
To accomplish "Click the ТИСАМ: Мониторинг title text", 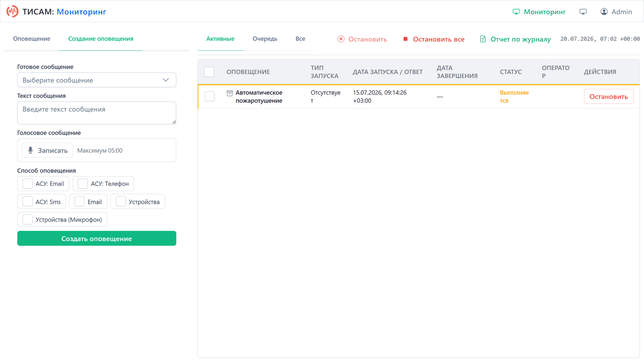I will click(x=64, y=12).
